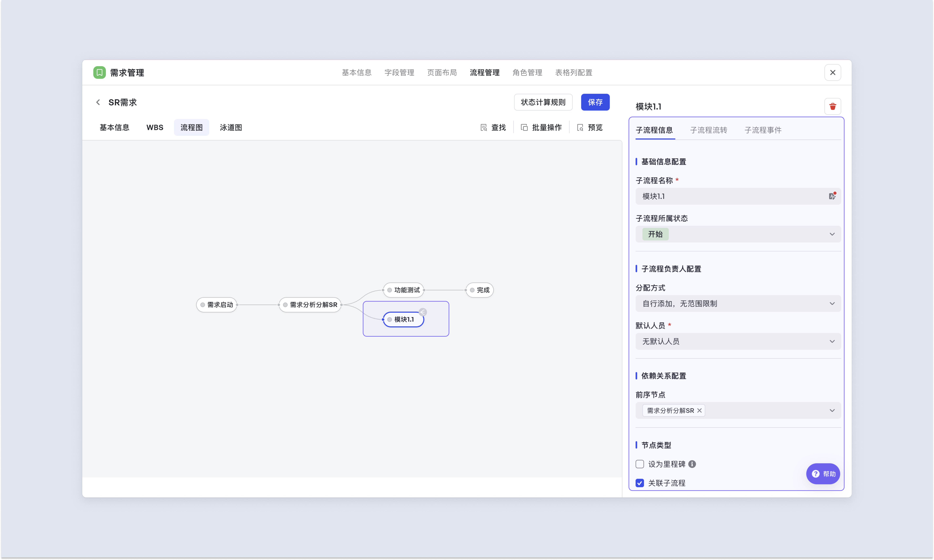Viewport: 934px width, 560px height.
Task: Click the 查找 toolbar button
Action: (493, 128)
